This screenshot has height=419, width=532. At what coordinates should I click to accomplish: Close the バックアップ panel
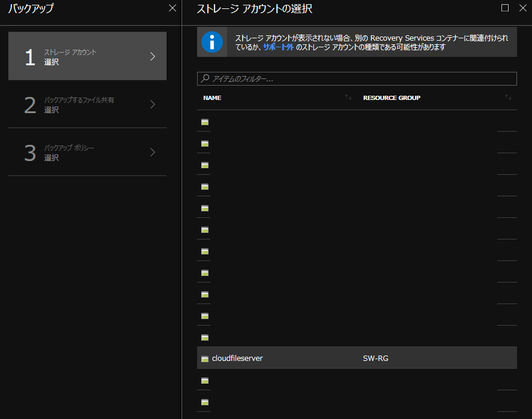[x=173, y=8]
